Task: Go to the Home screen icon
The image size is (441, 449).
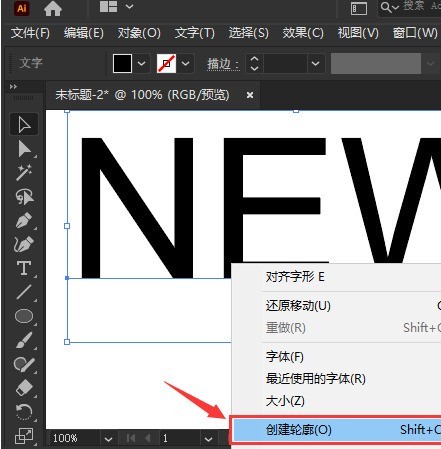Action: (53, 8)
